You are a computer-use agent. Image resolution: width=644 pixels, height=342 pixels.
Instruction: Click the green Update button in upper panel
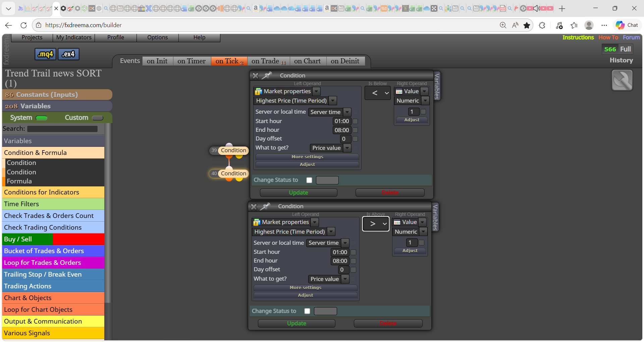(299, 192)
